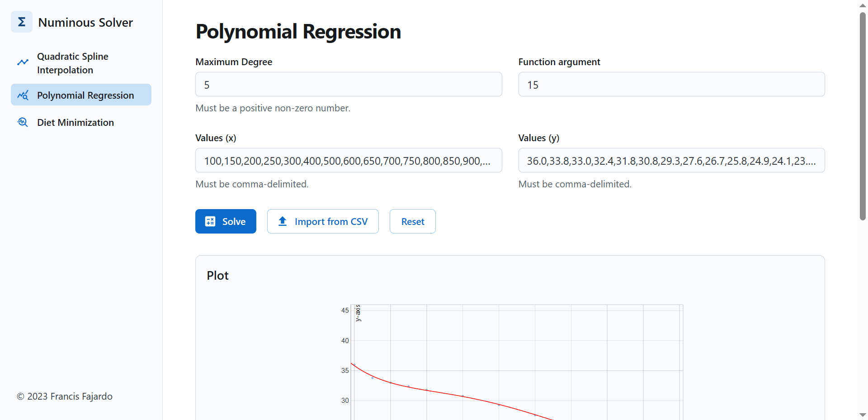The image size is (868, 420).
Task: Click the scrollbar down arrow
Action: click(x=863, y=415)
